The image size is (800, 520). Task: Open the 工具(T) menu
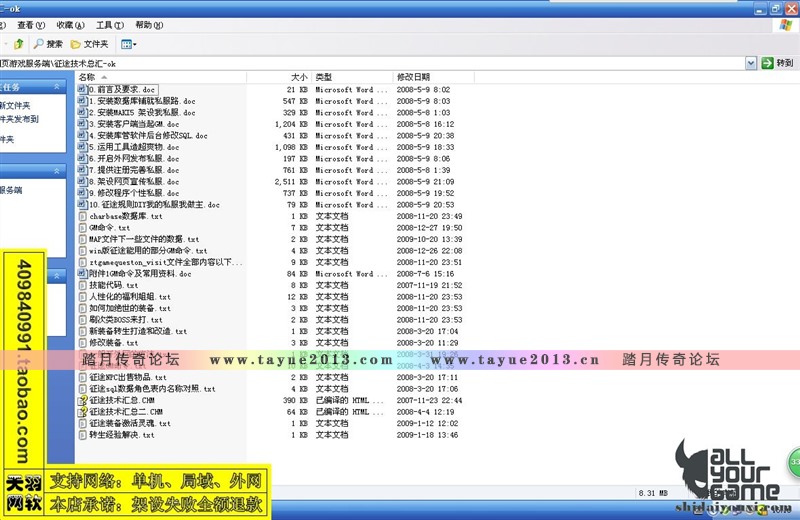[104, 24]
